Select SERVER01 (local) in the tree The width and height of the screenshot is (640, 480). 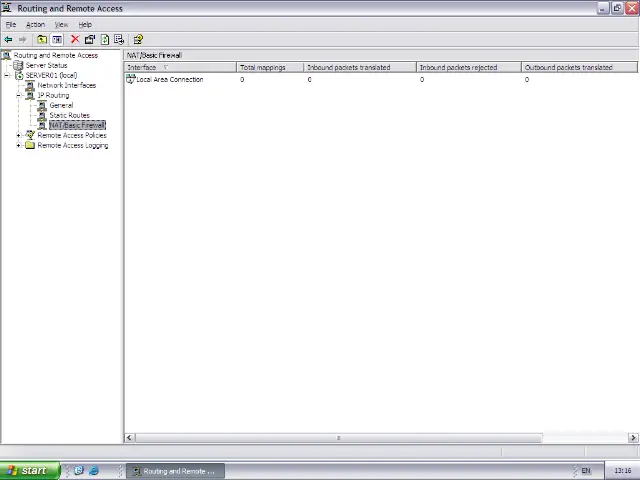point(51,76)
